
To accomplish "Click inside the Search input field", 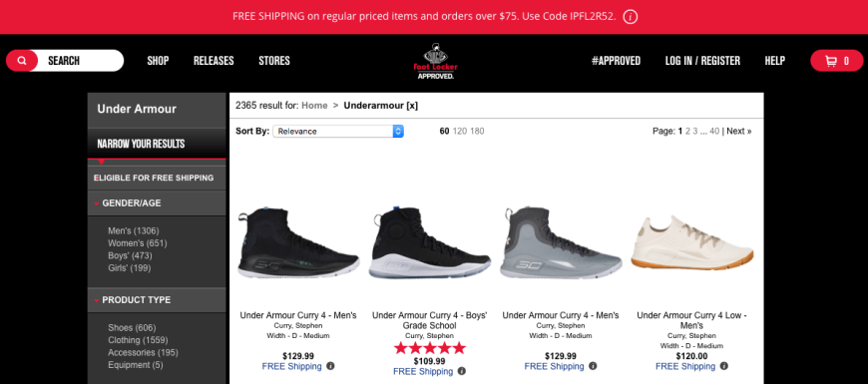I will (x=80, y=61).
